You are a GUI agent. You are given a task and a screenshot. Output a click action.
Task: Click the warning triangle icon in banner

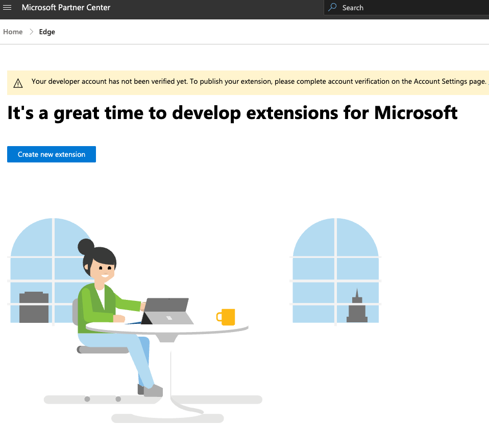click(x=18, y=83)
